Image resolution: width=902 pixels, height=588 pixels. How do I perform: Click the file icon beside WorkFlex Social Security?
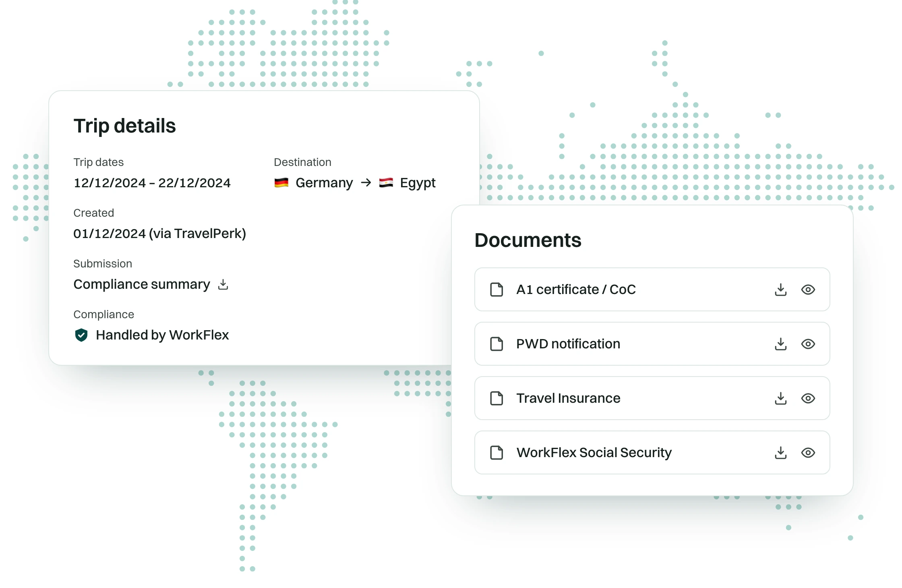pos(497,453)
